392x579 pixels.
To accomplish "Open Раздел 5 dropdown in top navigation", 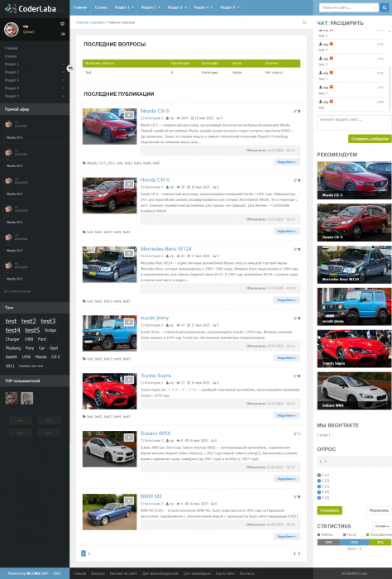I will (230, 7).
